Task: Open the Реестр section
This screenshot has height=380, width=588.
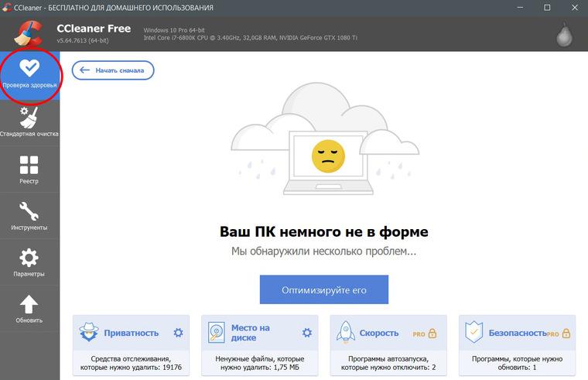Action: point(29,169)
